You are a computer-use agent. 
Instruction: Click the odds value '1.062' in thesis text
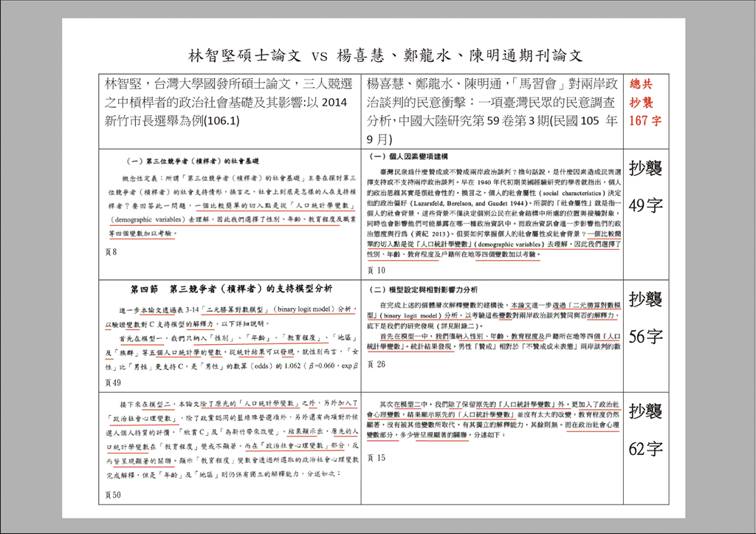(x=292, y=366)
